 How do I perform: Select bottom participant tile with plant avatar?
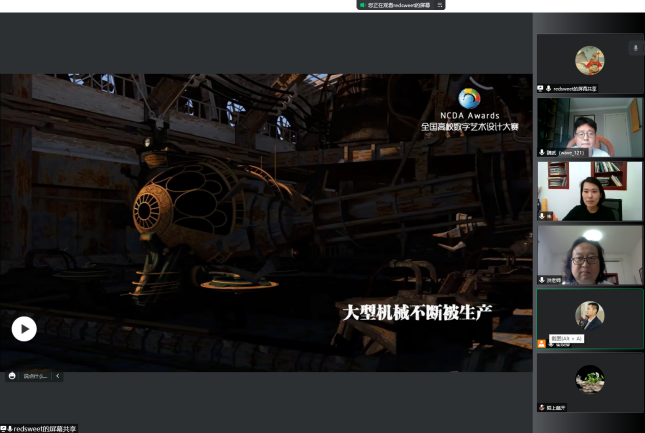click(589, 381)
